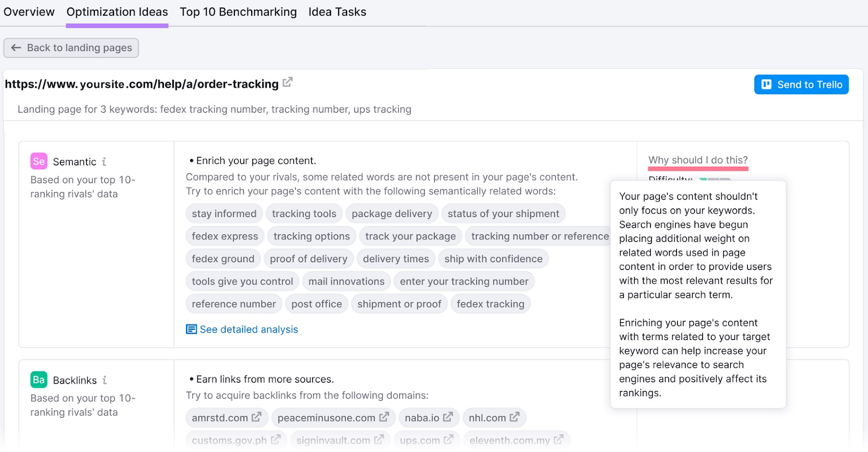The width and height of the screenshot is (868, 452).
Task: Select the pink Se Semantic badge
Action: pos(38,161)
